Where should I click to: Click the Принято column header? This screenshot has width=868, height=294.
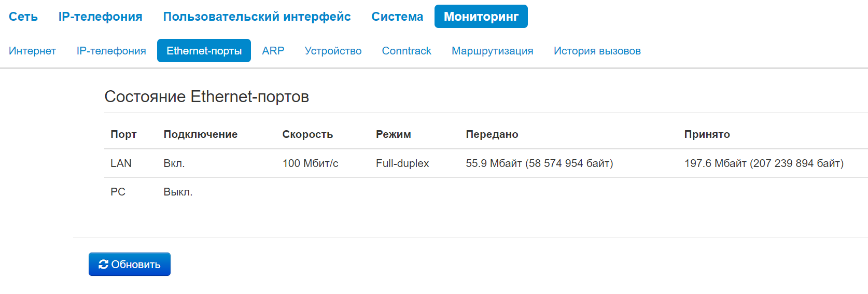[x=707, y=134]
